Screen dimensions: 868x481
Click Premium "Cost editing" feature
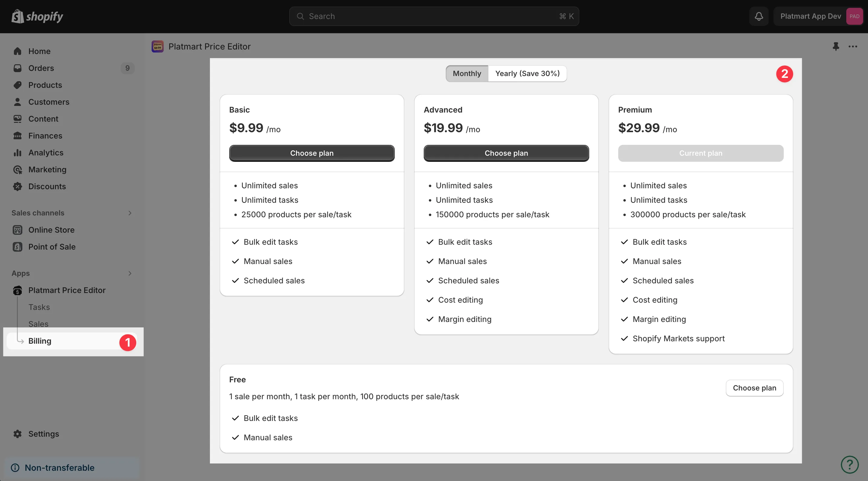[x=655, y=300]
